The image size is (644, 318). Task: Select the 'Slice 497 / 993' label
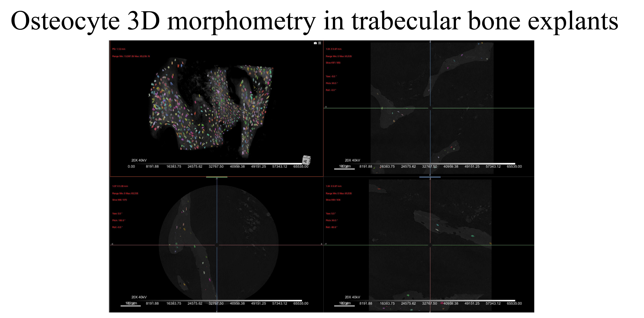pos(333,63)
